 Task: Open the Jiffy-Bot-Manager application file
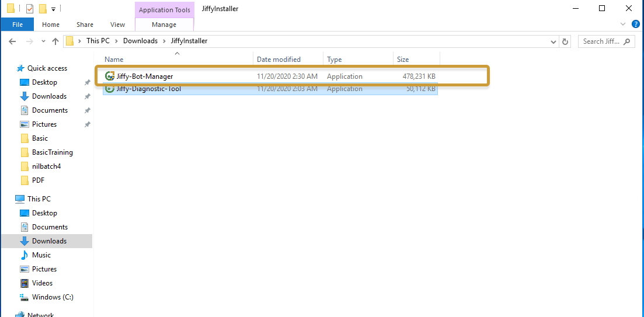(144, 76)
